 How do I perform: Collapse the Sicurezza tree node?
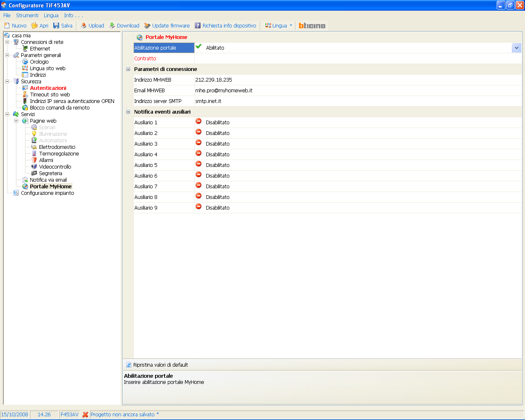(7, 81)
